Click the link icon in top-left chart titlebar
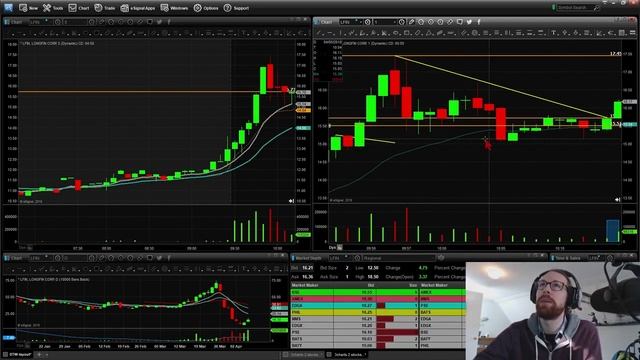The image size is (640, 360). [140, 22]
